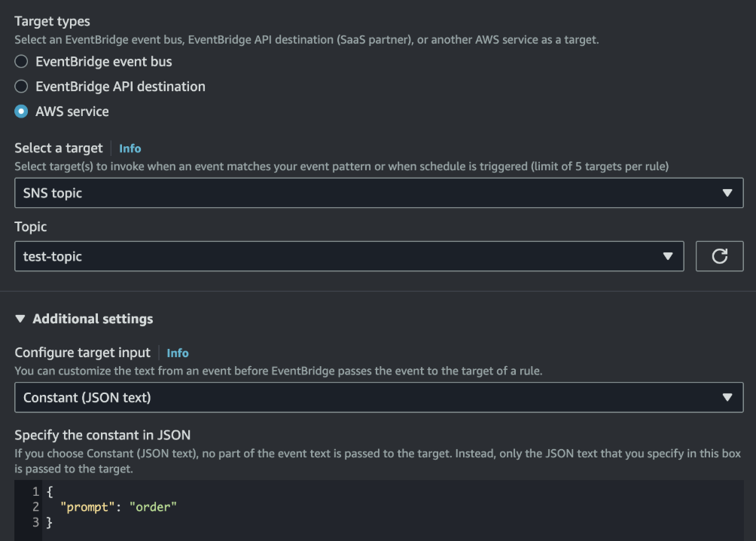Click line number 2 in editor gutter
The image size is (756, 541).
point(35,506)
